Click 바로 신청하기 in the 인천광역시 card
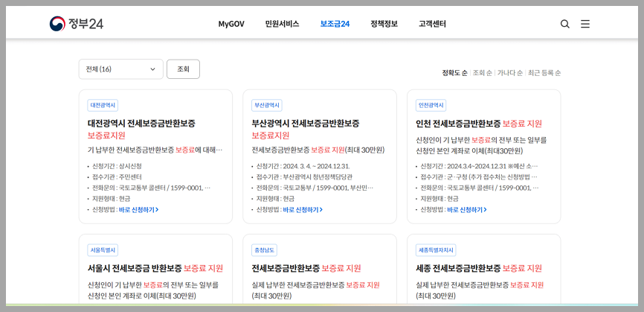Image resolution: width=644 pixels, height=312 pixels. [x=467, y=210]
